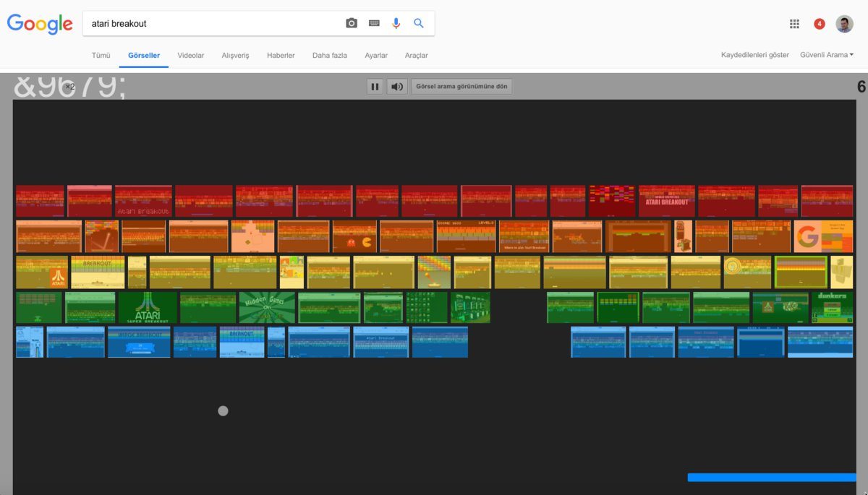Start voice search with the microphone

[396, 23]
